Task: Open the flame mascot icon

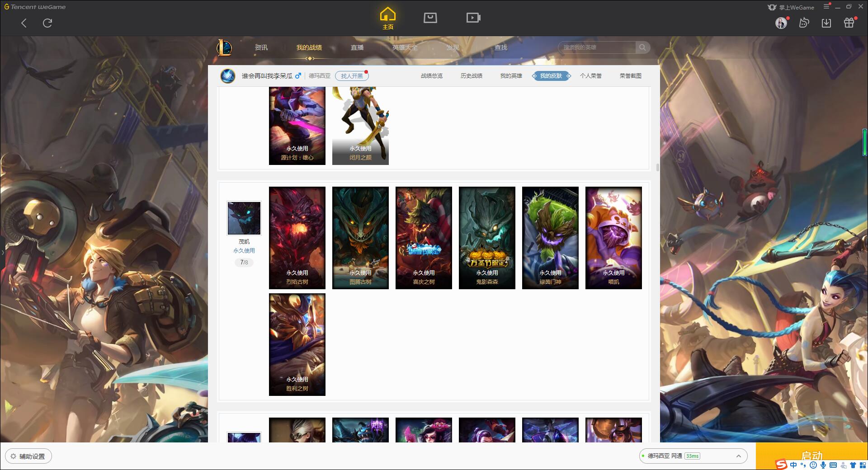Action: [804, 23]
